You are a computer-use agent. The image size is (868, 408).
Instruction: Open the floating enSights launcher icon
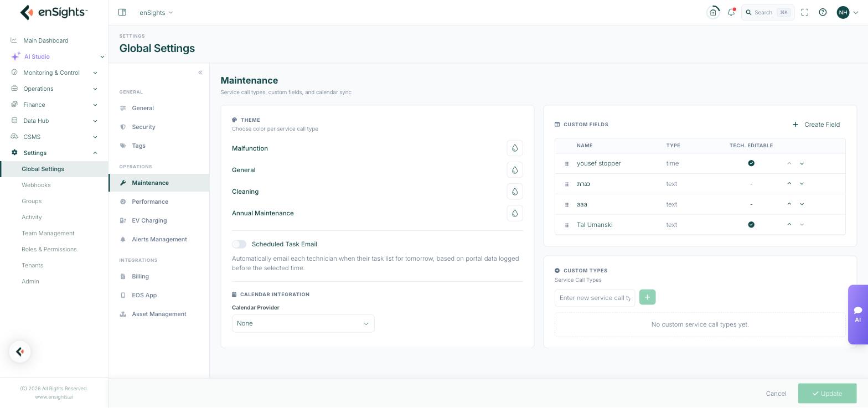click(x=20, y=352)
